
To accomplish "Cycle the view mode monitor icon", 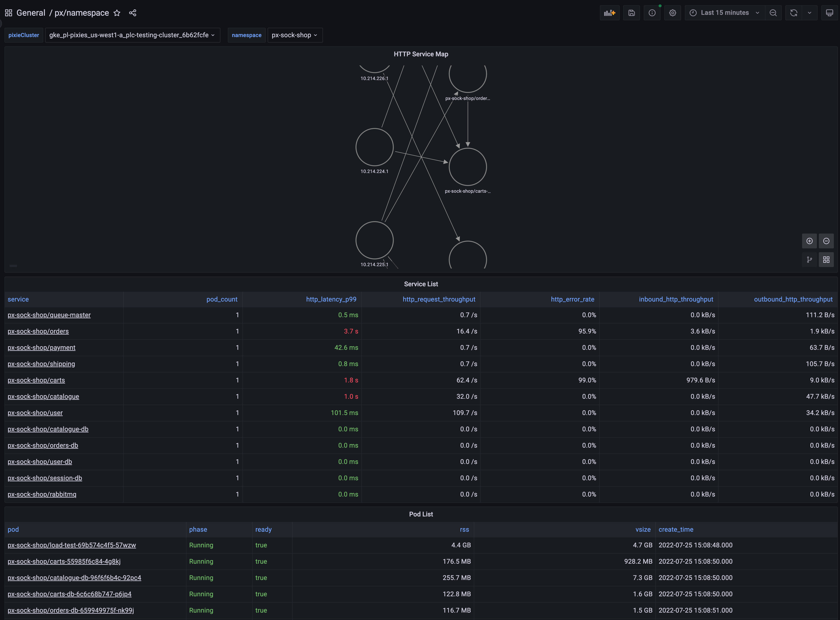I will point(829,13).
